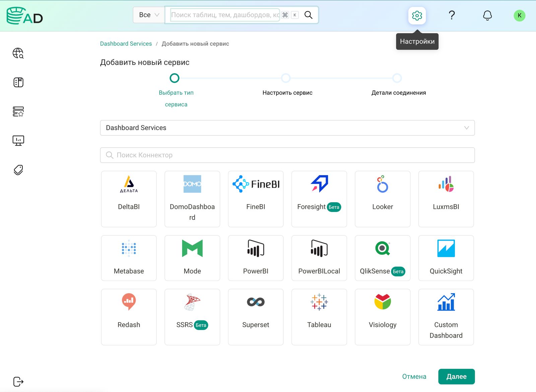The width and height of the screenshot is (536, 392).
Task: Open notifications bell icon
Action: [487, 15]
